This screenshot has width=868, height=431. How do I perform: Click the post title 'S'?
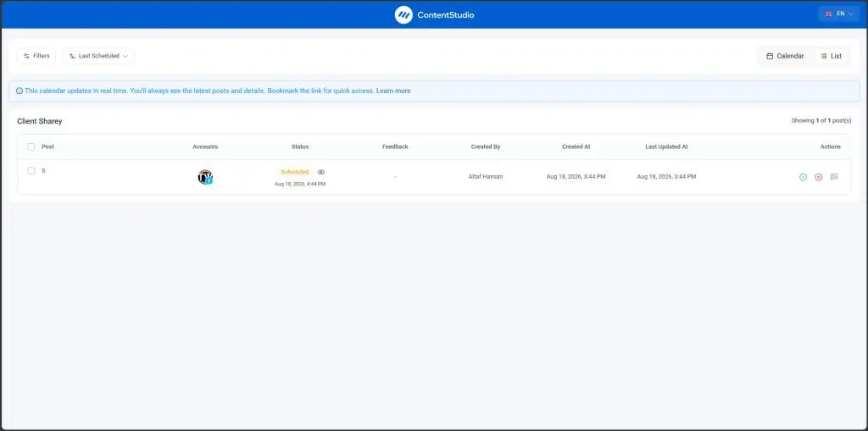coord(44,170)
